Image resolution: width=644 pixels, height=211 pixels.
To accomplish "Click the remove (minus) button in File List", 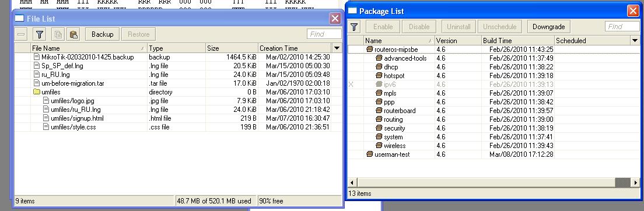I will (x=22, y=34).
